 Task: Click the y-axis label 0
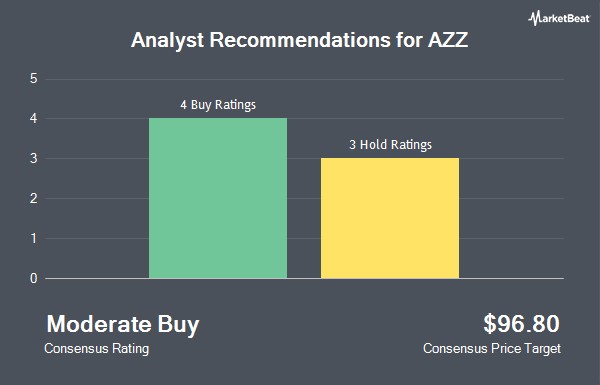[x=34, y=279]
